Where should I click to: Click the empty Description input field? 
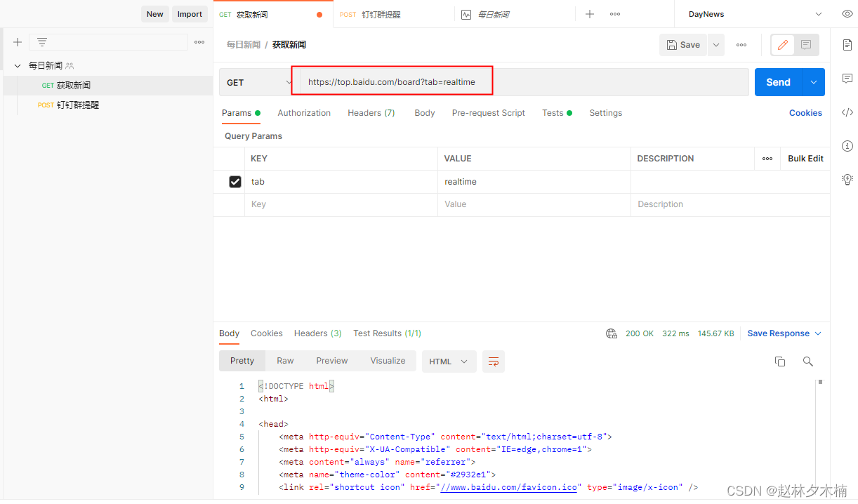pos(730,204)
